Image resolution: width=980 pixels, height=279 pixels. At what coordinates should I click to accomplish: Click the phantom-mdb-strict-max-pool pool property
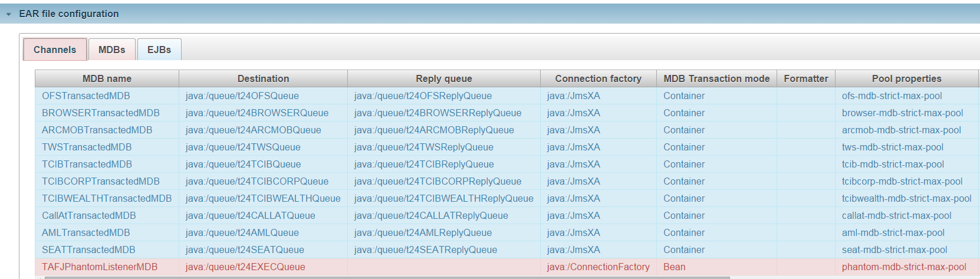coord(904,267)
